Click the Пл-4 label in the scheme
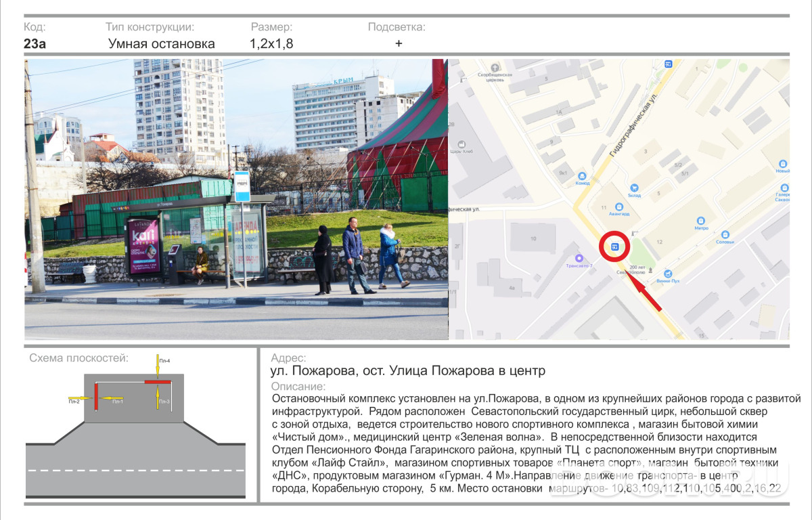Image resolution: width=812 pixels, height=520 pixels. (x=164, y=361)
